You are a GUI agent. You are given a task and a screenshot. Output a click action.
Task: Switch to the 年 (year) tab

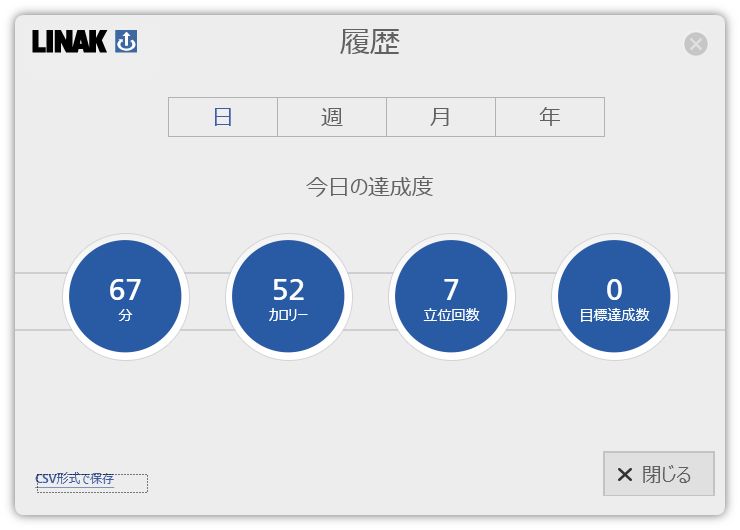click(550, 117)
